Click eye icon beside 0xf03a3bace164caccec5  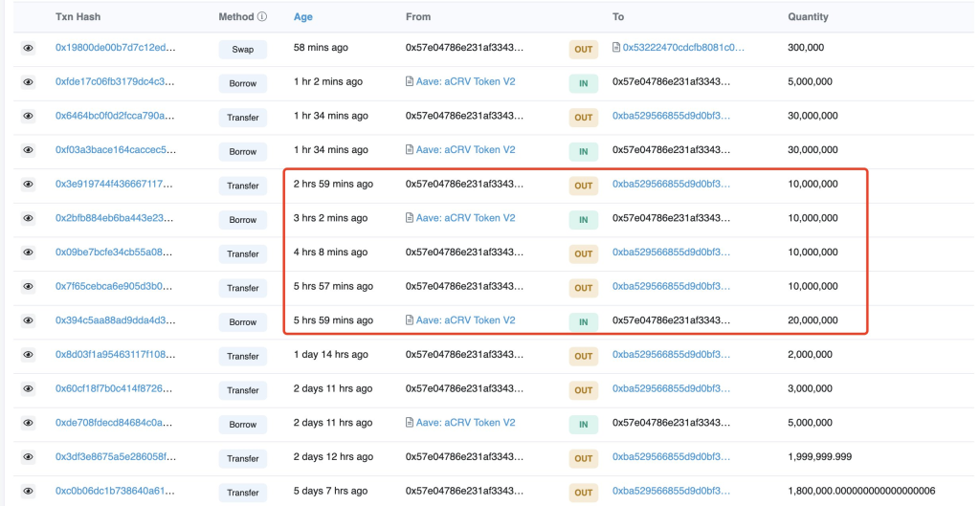pos(28,150)
